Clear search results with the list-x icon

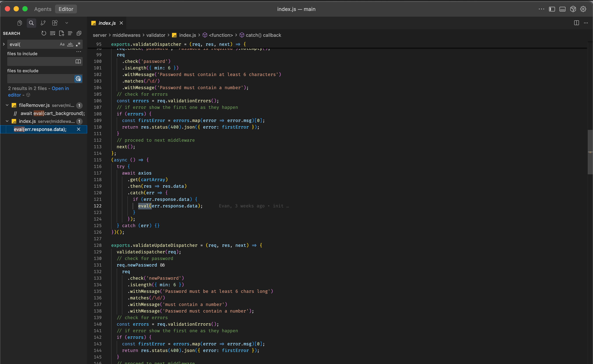53,33
